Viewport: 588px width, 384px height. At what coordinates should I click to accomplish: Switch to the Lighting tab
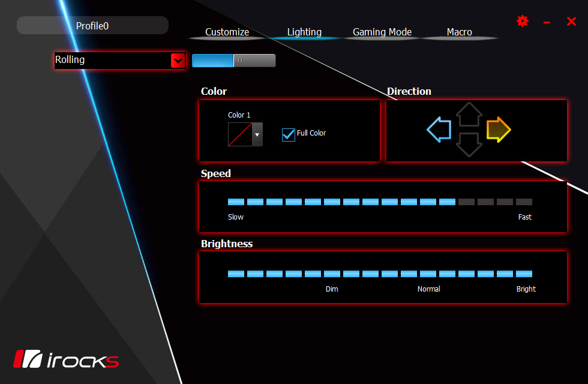pyautogui.click(x=304, y=32)
